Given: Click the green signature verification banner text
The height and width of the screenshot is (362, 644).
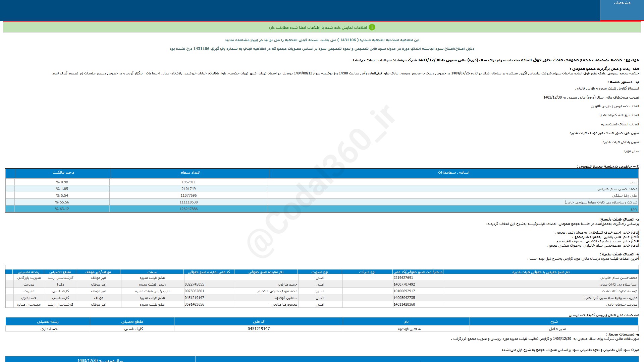Looking at the screenshot, I should point(317,27).
